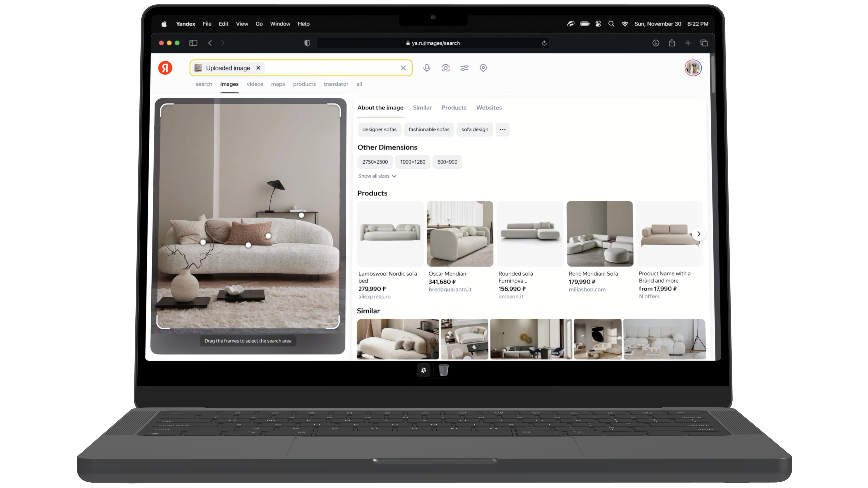This screenshot has width=868, height=488.
Task: Click the Lambswool Nordic sofa bed thumbnail
Action: pyautogui.click(x=390, y=234)
